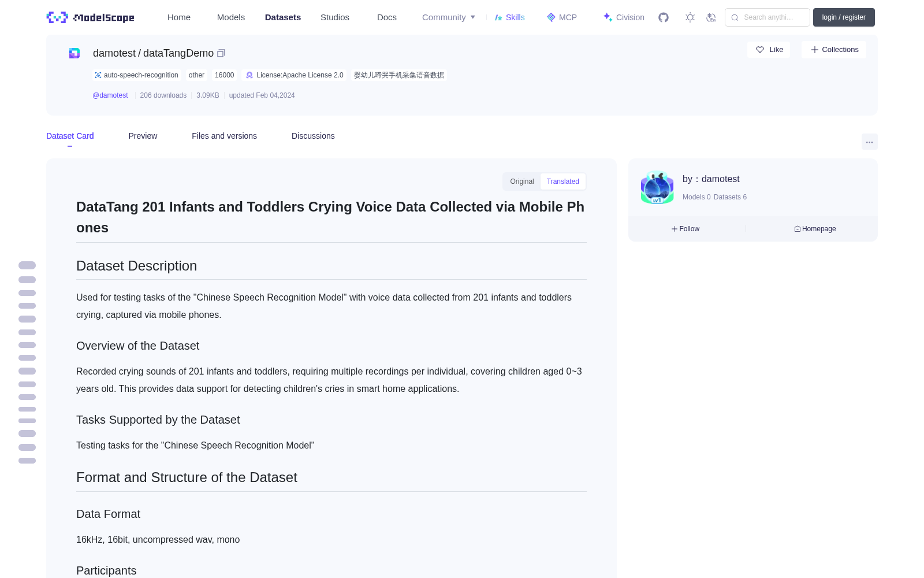
Task: Click the 'Tasks Supported by the Dataset' heading
Action: click(x=158, y=420)
